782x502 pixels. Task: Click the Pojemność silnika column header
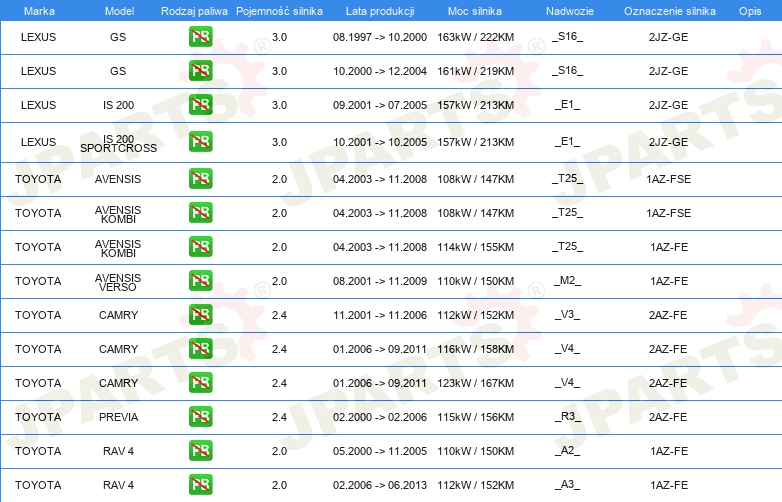[279, 11]
